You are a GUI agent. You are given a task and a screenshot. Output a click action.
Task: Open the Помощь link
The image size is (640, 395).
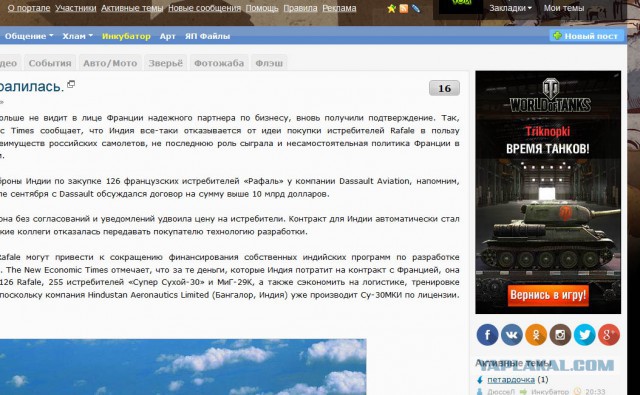point(262,8)
